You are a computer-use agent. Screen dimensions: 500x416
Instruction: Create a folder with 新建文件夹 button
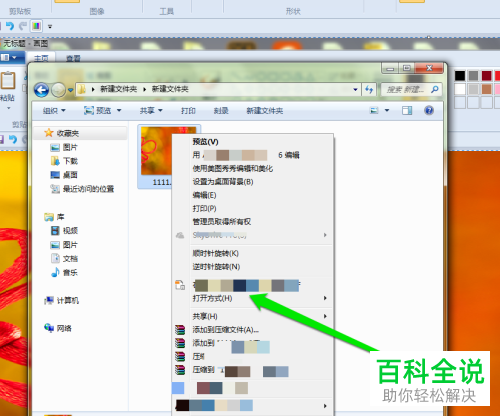265,111
